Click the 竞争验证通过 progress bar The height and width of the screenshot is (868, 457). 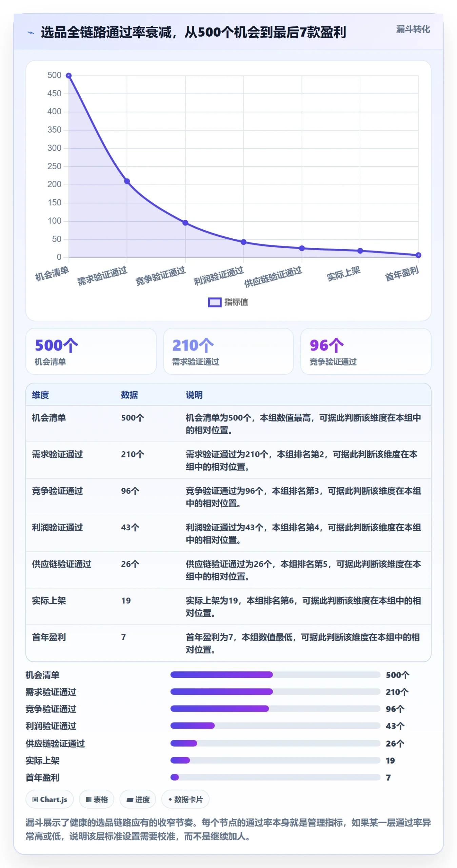[275, 709]
